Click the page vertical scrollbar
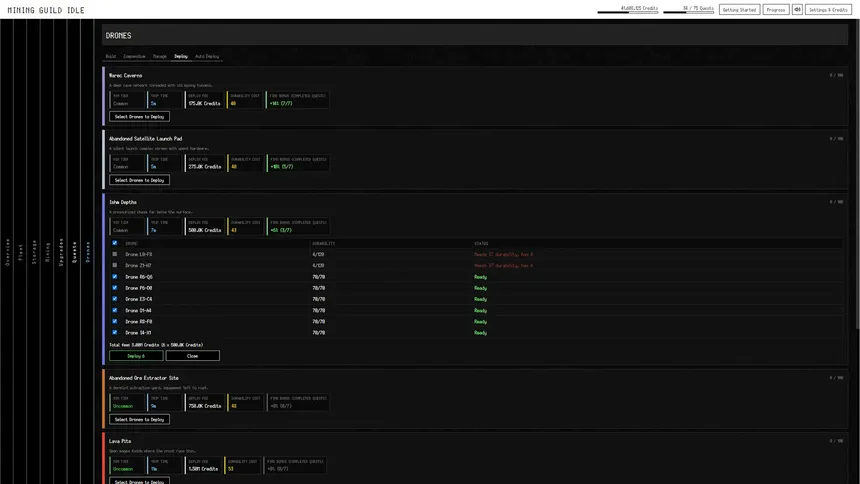Viewport: 860px width, 484px height. pos(858,176)
